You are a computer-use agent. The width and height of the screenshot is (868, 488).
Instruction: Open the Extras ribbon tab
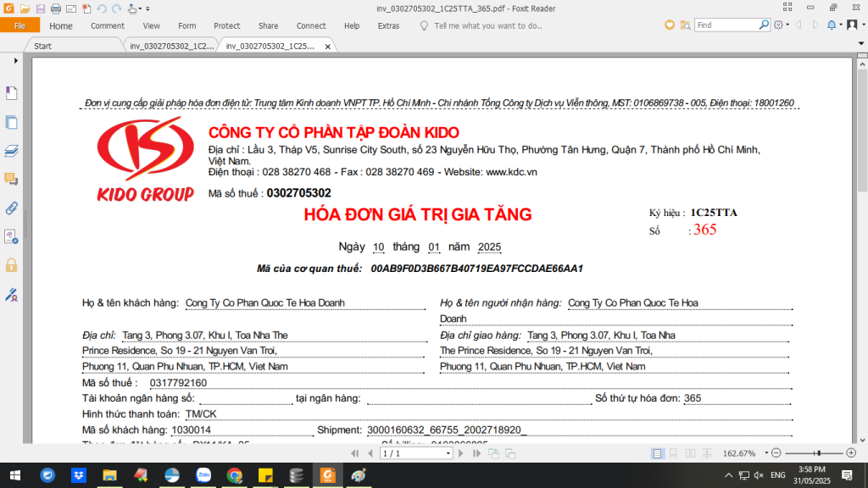[388, 25]
